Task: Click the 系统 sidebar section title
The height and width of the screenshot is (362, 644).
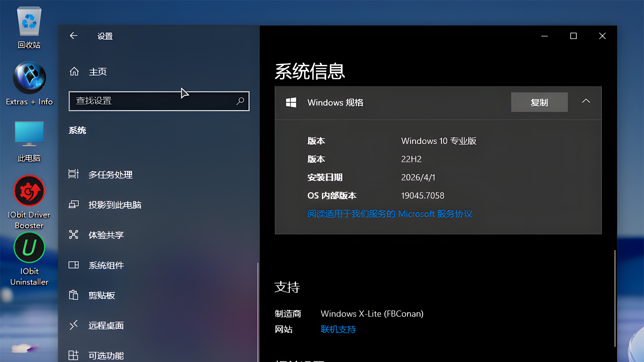Action: click(77, 130)
